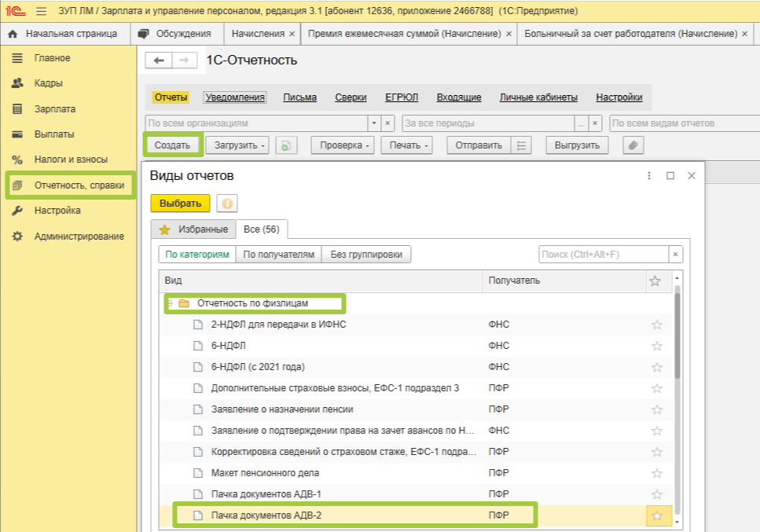The width and height of the screenshot is (760, 532).
Task: Click the back navigation arrow
Action: 159,60
